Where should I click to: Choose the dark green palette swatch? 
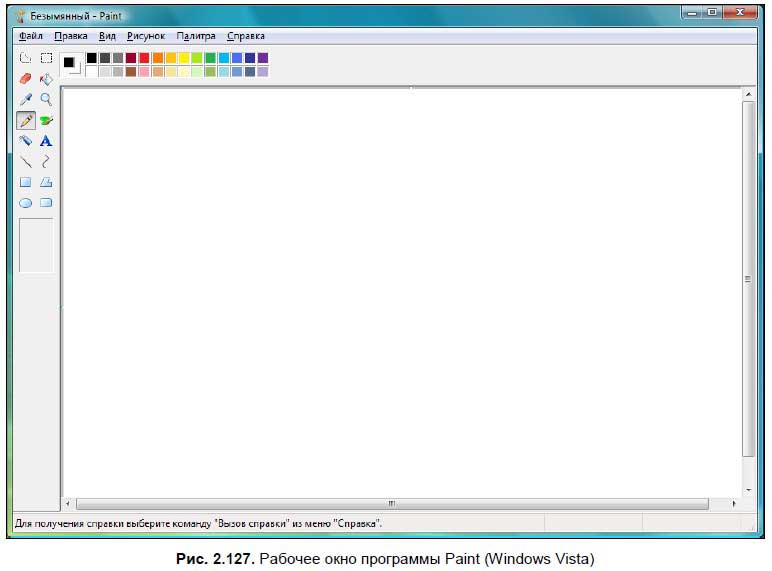coord(210,58)
